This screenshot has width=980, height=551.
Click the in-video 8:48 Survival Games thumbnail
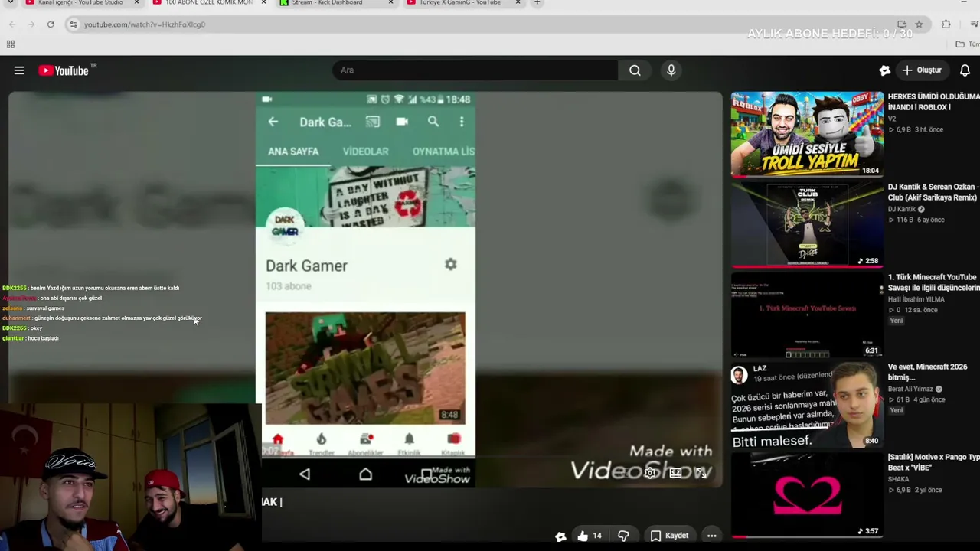[x=365, y=368]
